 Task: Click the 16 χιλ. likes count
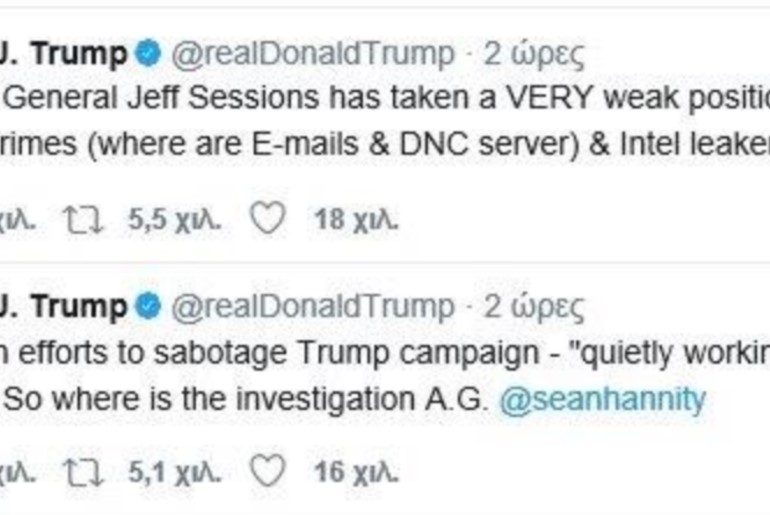[x=356, y=472]
